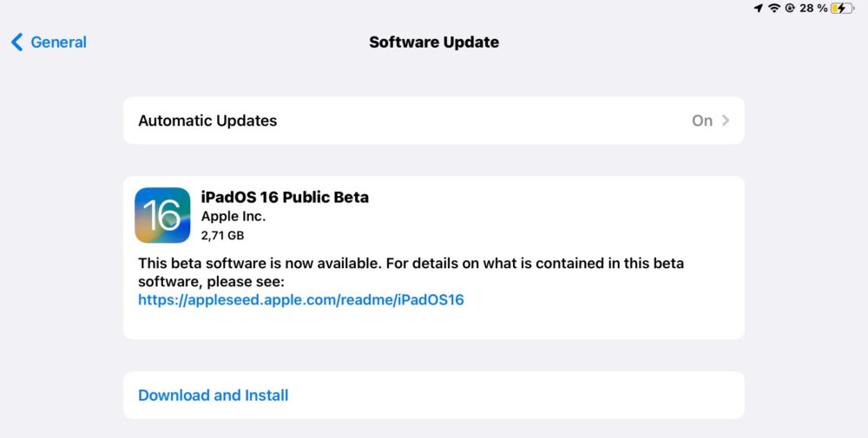Tap the Wi-Fi status icon

tap(774, 8)
